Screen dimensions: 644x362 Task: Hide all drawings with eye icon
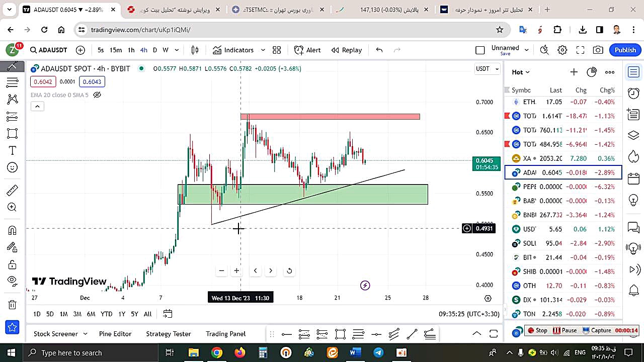(13, 281)
